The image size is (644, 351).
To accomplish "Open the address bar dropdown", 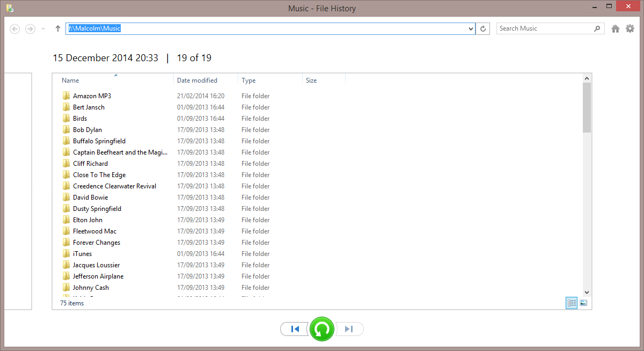I will [470, 28].
